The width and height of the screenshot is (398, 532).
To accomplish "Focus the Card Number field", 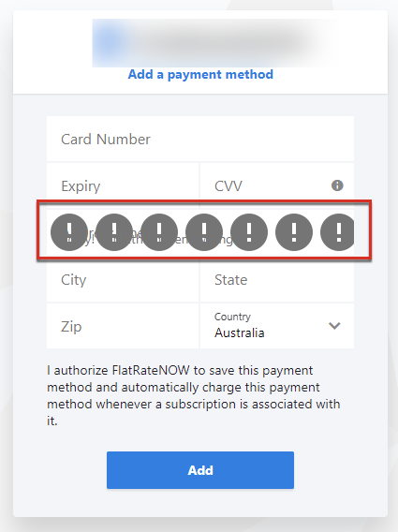I will point(200,139).
